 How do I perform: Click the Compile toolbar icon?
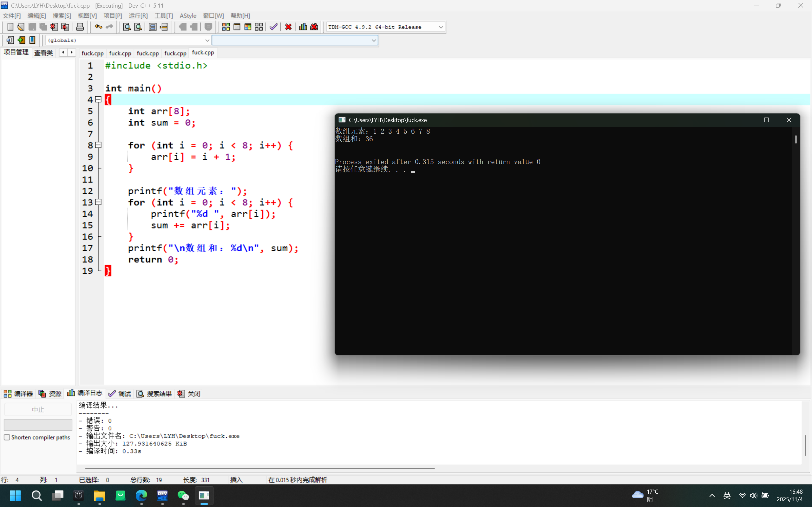tap(226, 27)
